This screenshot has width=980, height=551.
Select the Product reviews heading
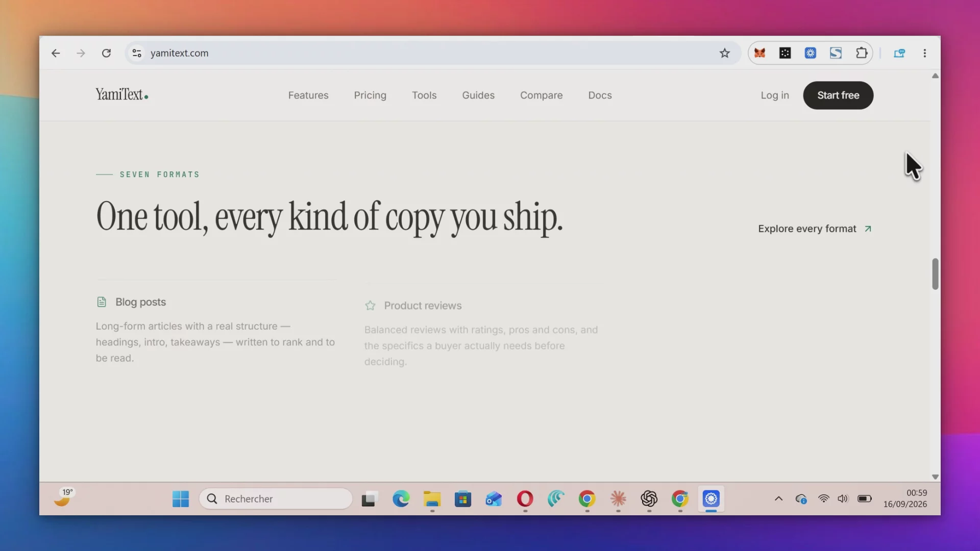point(423,306)
